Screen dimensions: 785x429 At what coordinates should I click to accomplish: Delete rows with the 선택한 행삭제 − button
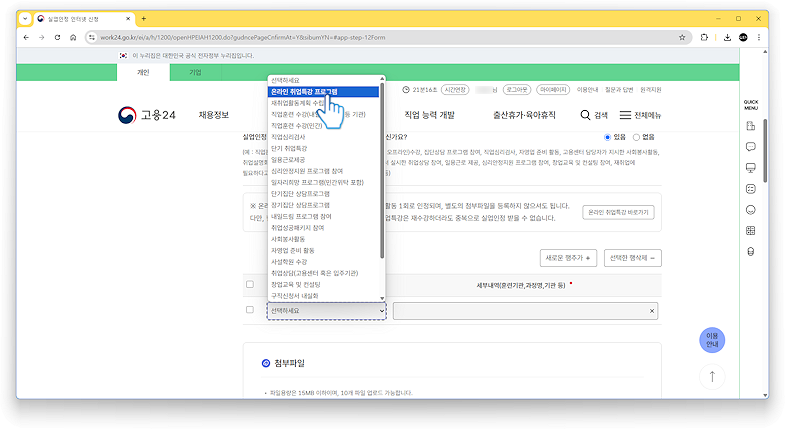click(633, 258)
